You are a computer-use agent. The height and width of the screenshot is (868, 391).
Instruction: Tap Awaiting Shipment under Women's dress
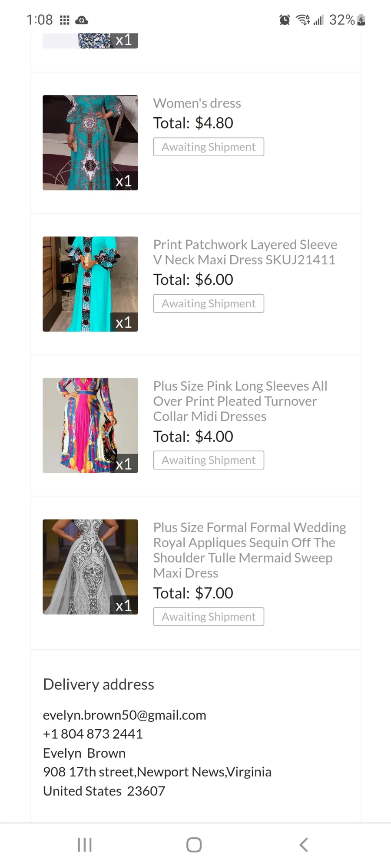point(209,147)
